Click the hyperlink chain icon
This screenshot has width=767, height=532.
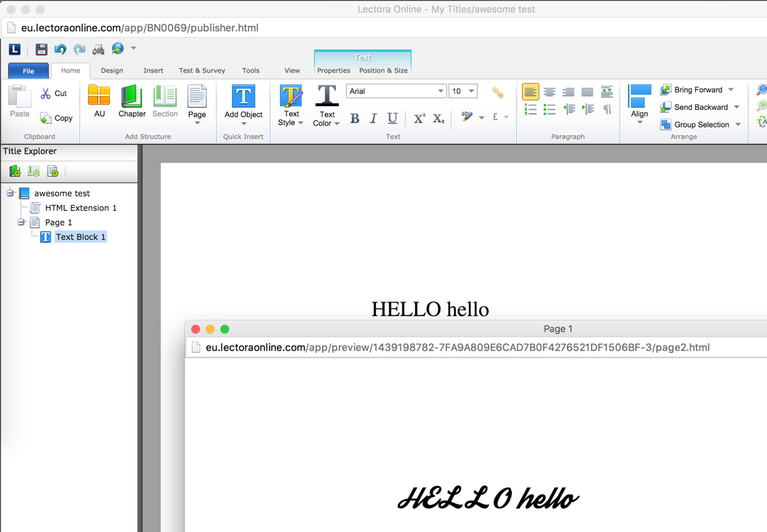click(x=497, y=92)
